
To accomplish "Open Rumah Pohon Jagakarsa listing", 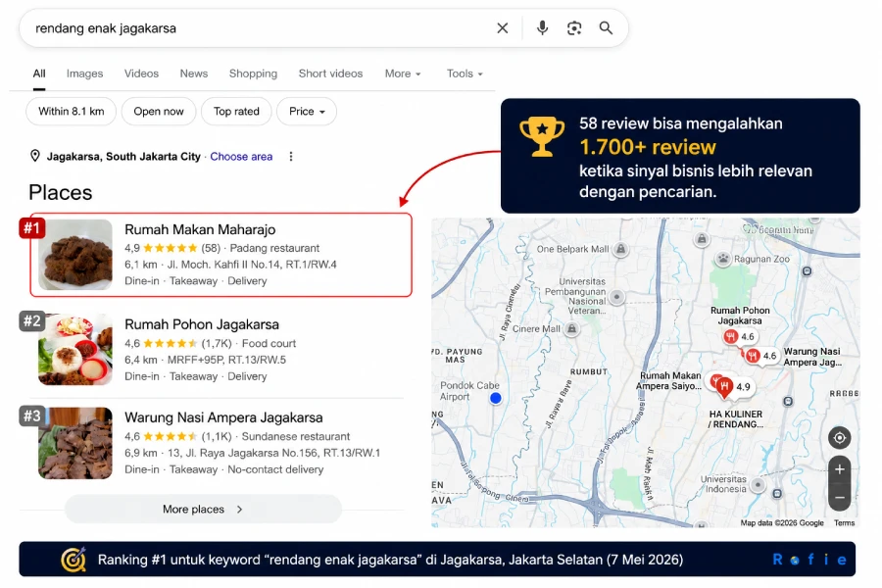I will (x=221, y=350).
